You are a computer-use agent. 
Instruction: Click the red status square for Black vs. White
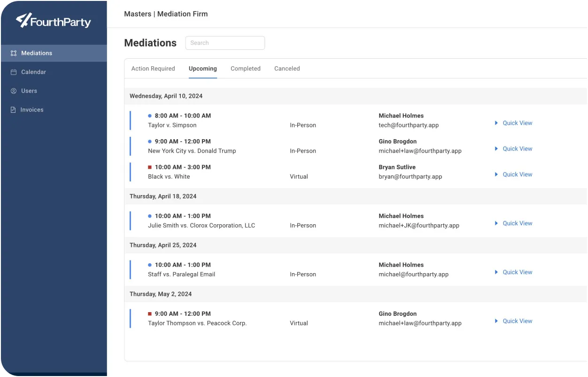coord(150,167)
